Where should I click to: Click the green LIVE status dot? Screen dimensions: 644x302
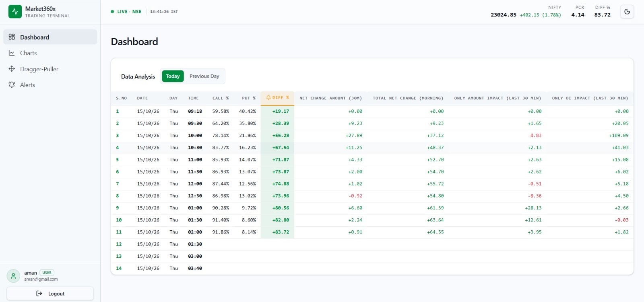point(112,12)
